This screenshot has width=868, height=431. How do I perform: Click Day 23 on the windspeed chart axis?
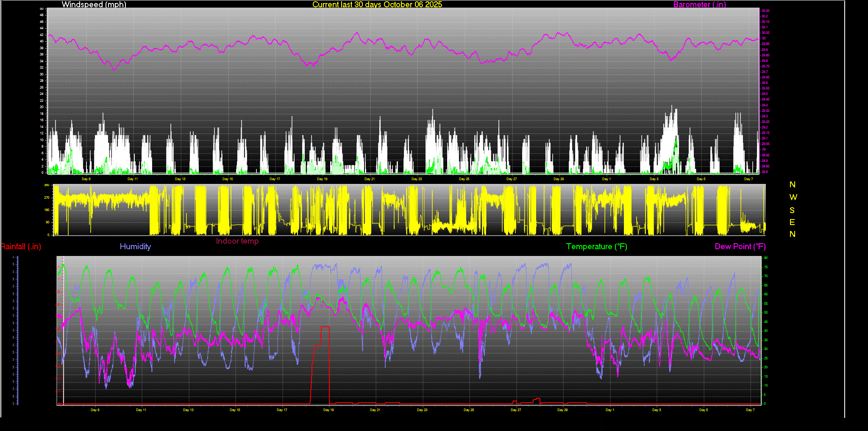[417, 179]
